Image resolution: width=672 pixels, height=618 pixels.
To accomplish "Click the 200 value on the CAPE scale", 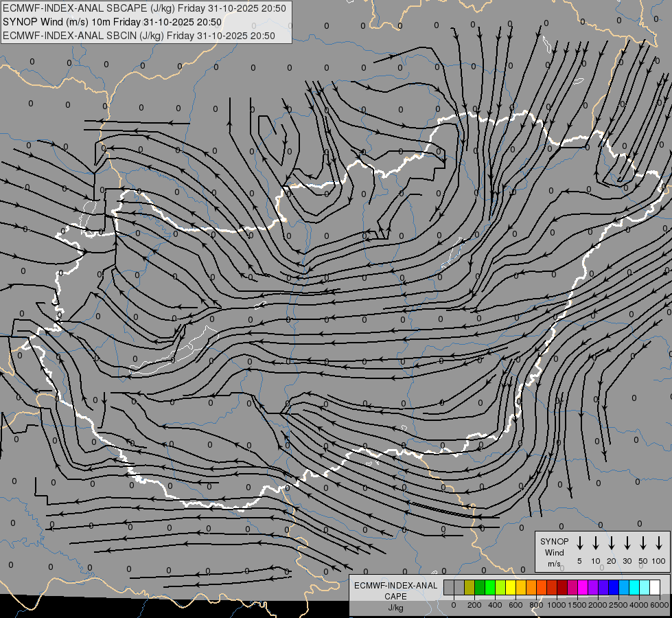I will (x=474, y=605).
